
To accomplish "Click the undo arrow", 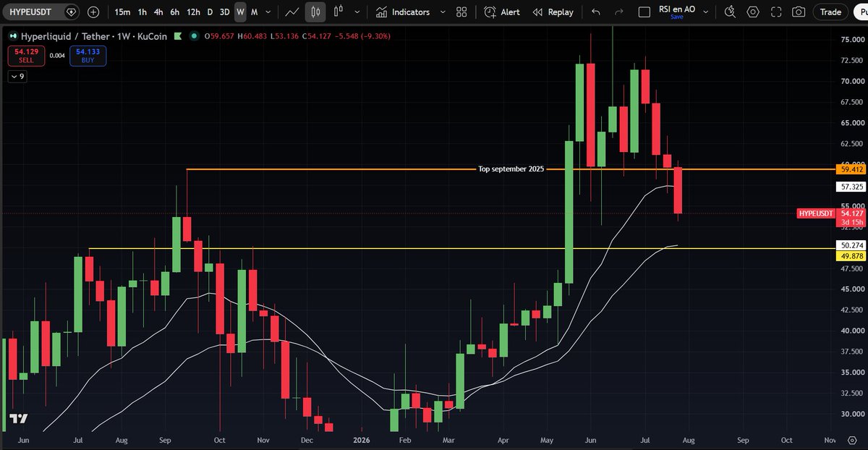I will pos(595,12).
